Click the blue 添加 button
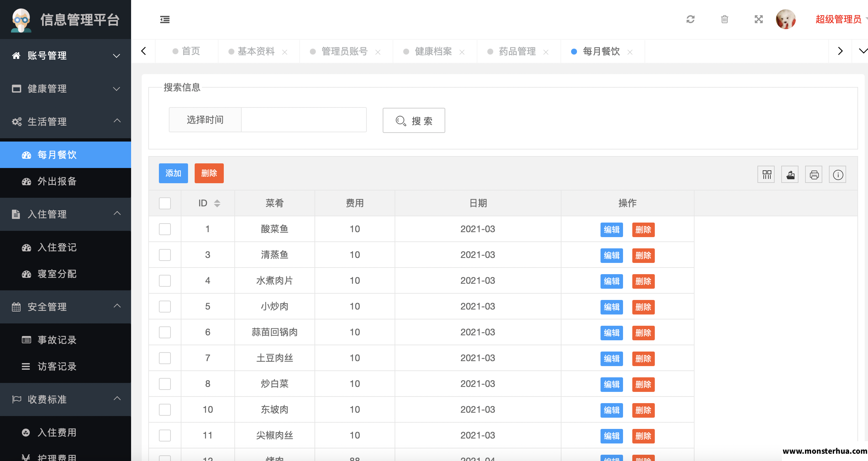This screenshot has width=868, height=461. [173, 173]
